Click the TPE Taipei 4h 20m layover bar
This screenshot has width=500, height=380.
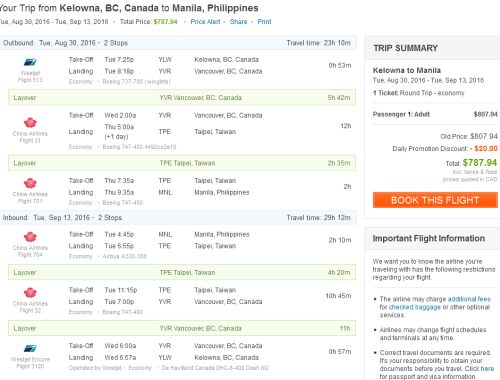[x=182, y=272]
